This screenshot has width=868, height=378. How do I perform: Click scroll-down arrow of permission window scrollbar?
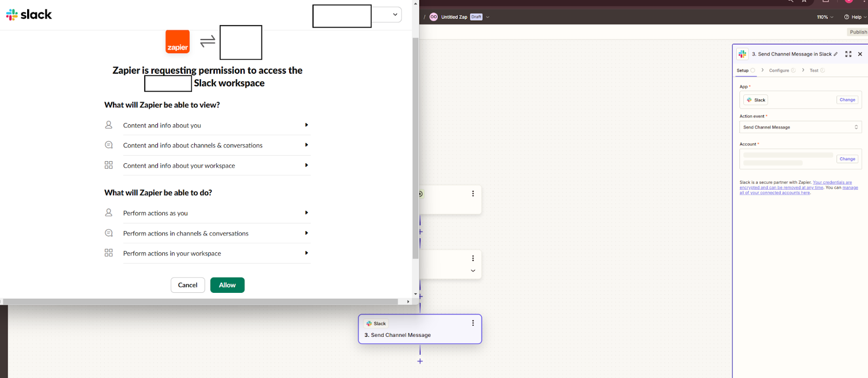[416, 294]
